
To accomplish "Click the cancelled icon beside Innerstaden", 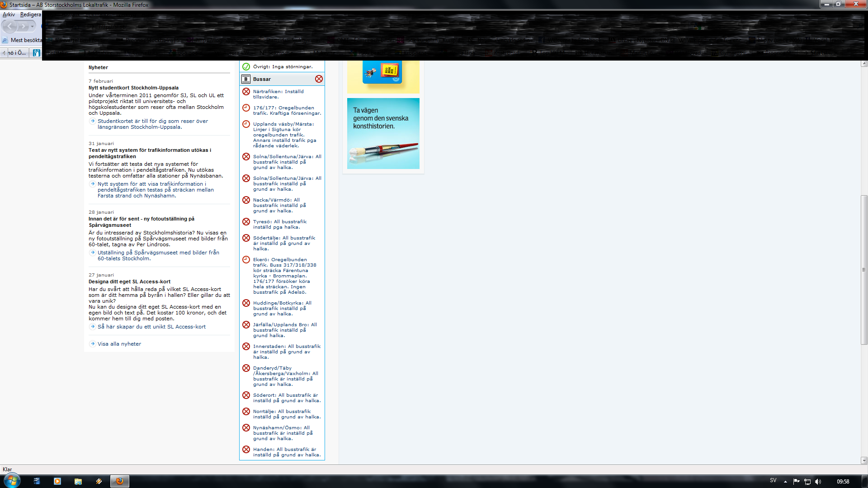I will [x=246, y=347].
